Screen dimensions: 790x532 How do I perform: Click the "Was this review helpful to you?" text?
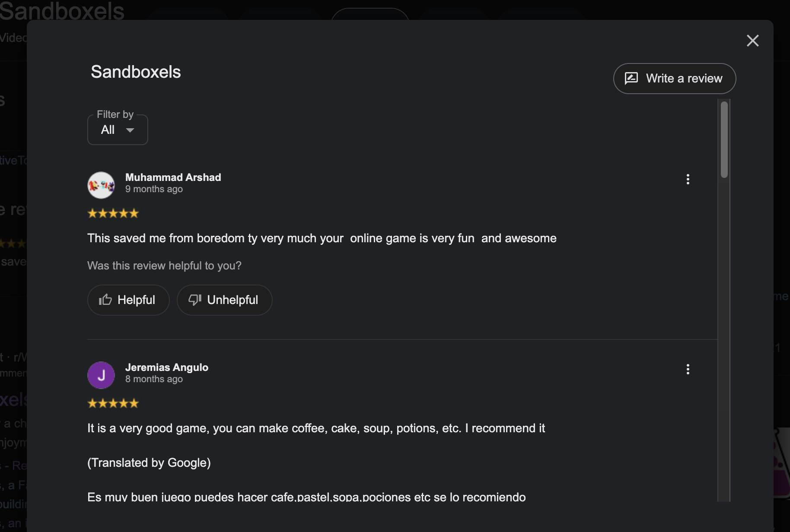pyautogui.click(x=164, y=266)
